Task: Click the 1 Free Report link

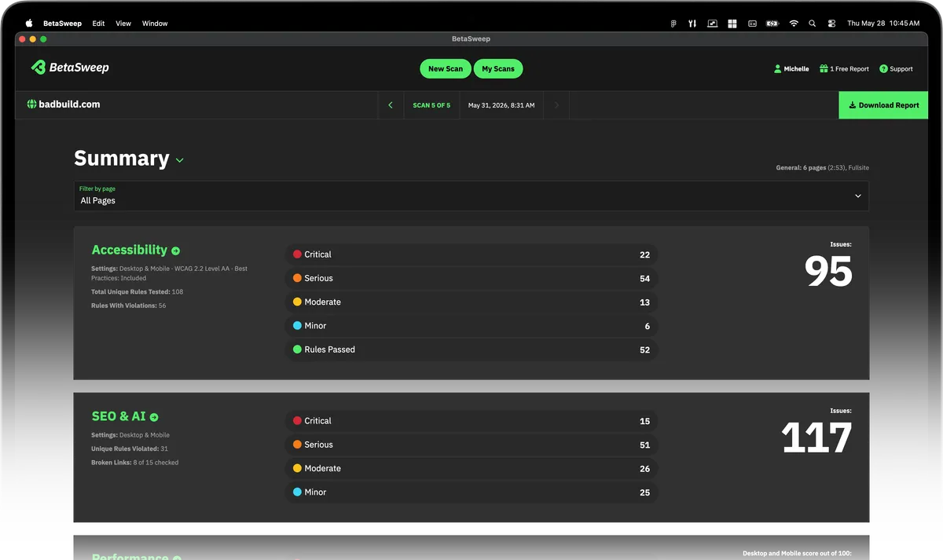Action: [849, 69]
